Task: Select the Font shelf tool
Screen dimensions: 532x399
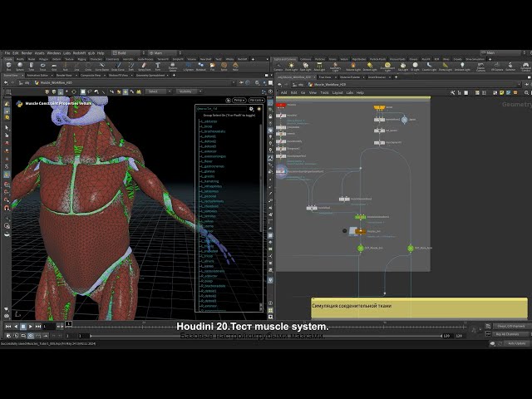Action: pyautogui.click(x=158, y=66)
